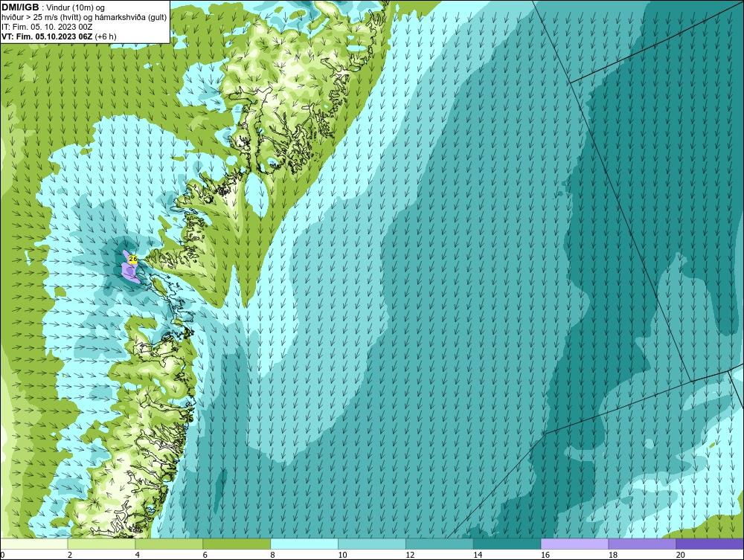Click the legend scale value 16

pyautogui.click(x=545, y=555)
